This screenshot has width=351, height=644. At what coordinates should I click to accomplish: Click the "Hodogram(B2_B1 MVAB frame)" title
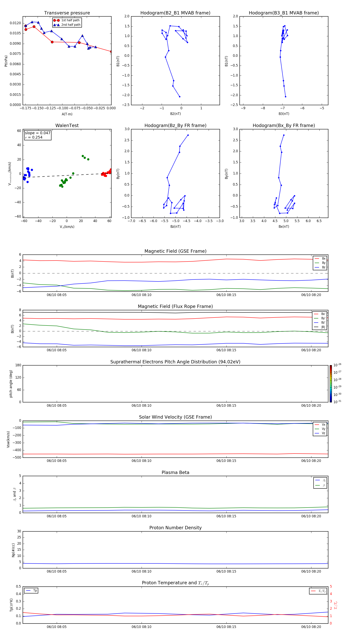[175, 13]
